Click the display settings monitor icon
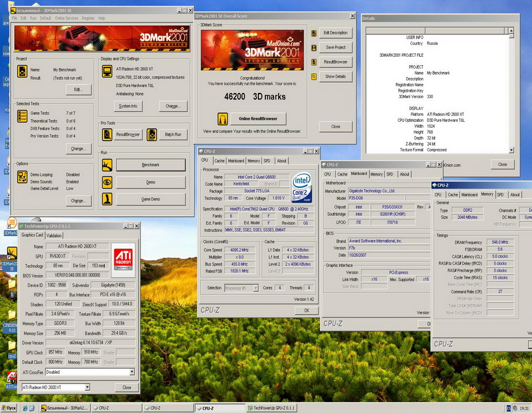The width and height of the screenshot is (532, 414). (x=107, y=72)
